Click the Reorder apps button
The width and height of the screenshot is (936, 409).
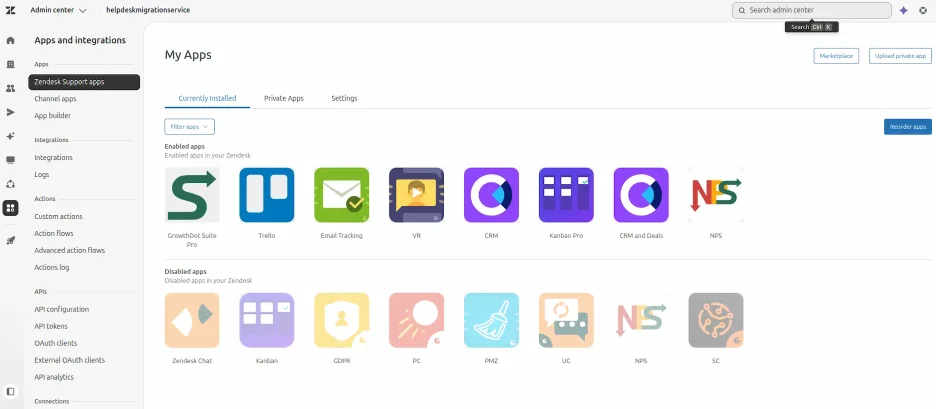907,127
